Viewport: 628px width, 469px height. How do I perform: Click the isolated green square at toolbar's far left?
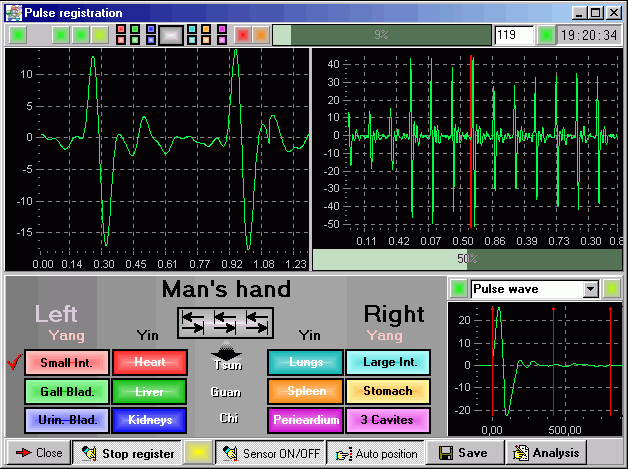(x=18, y=35)
